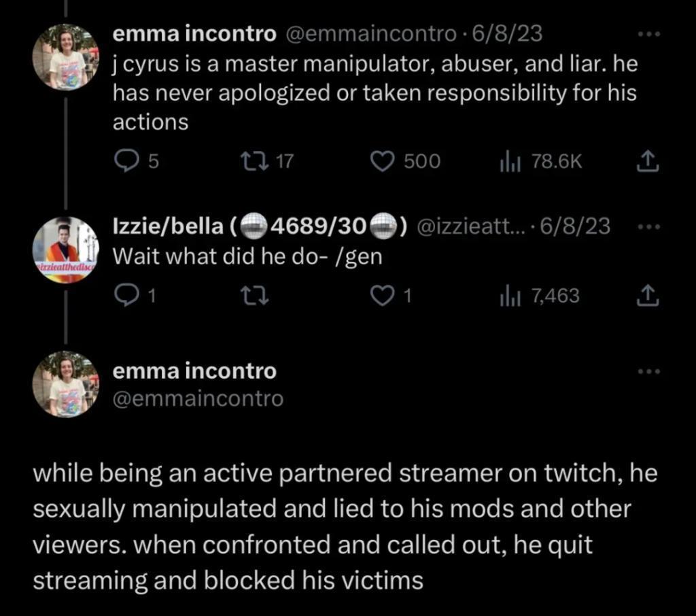Like the tweet with 500 likes
The height and width of the screenshot is (616, 696).
[382, 161]
